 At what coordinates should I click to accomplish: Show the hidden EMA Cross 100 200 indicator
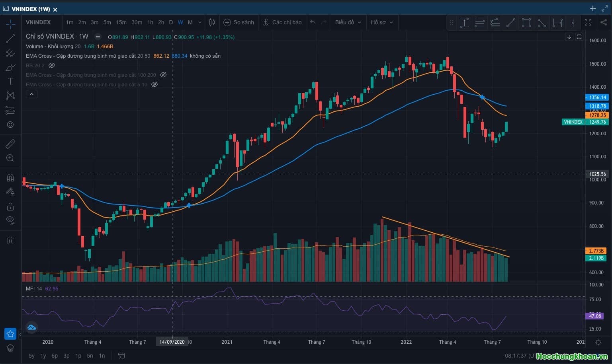pyautogui.click(x=163, y=75)
